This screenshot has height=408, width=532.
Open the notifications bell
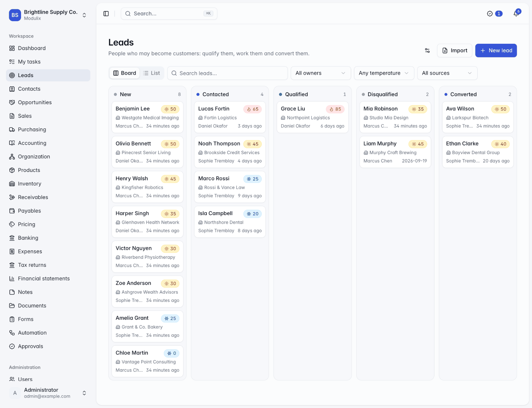click(x=516, y=14)
